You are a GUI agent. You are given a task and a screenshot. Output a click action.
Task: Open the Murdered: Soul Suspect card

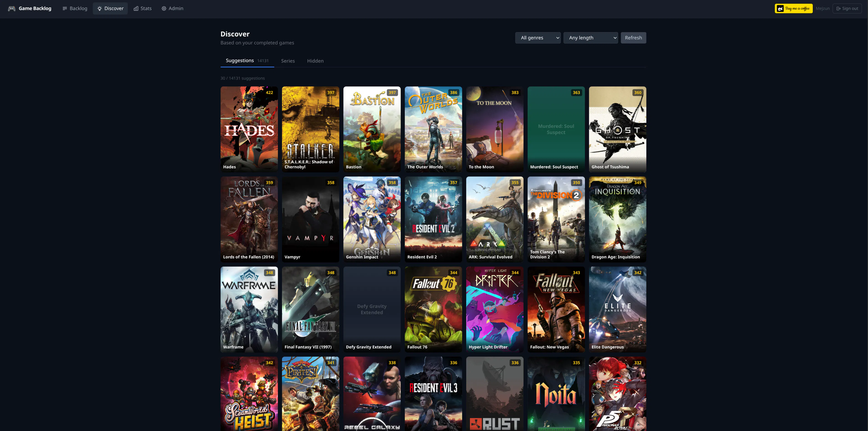556,129
